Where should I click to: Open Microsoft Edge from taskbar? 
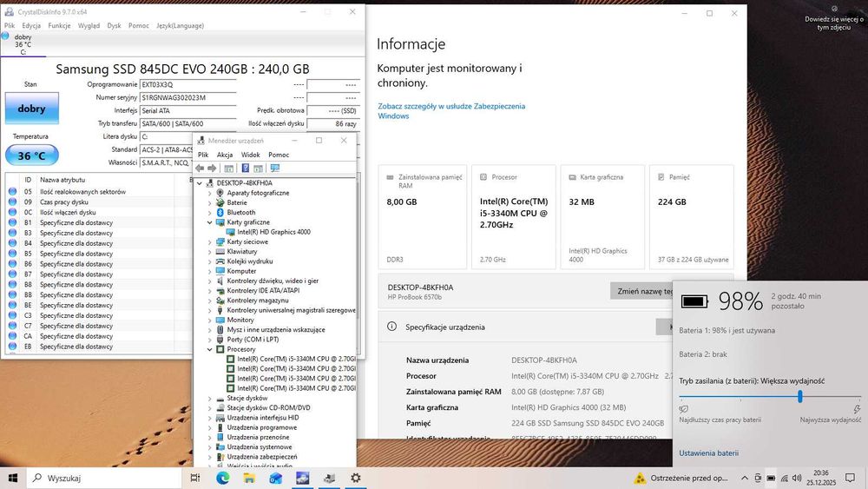222,478
